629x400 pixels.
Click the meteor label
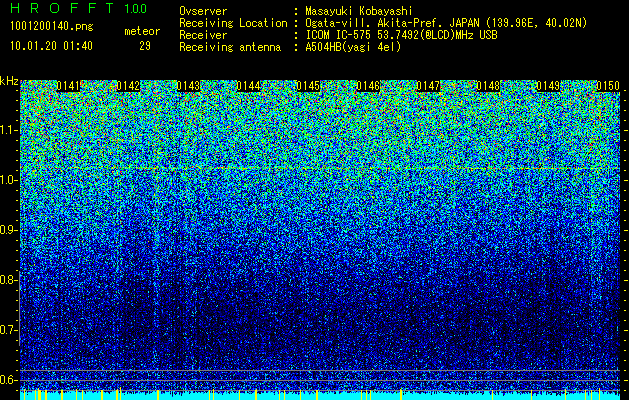click(142, 31)
